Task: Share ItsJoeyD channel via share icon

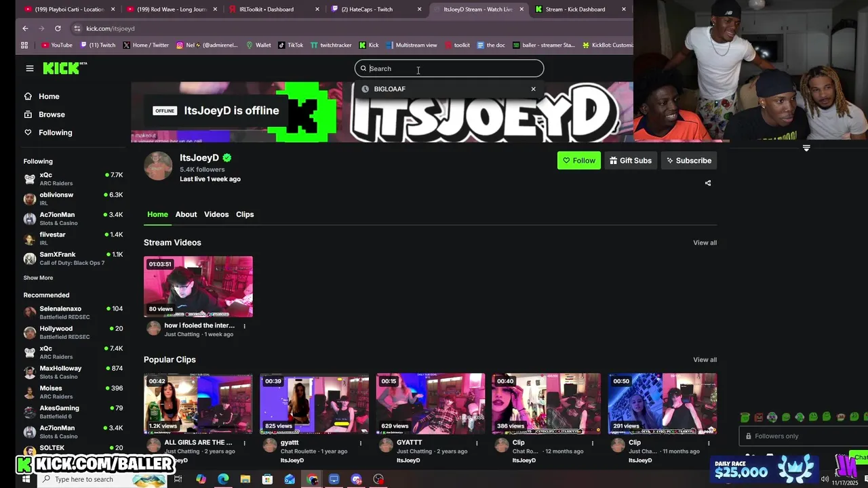Action: [708, 183]
